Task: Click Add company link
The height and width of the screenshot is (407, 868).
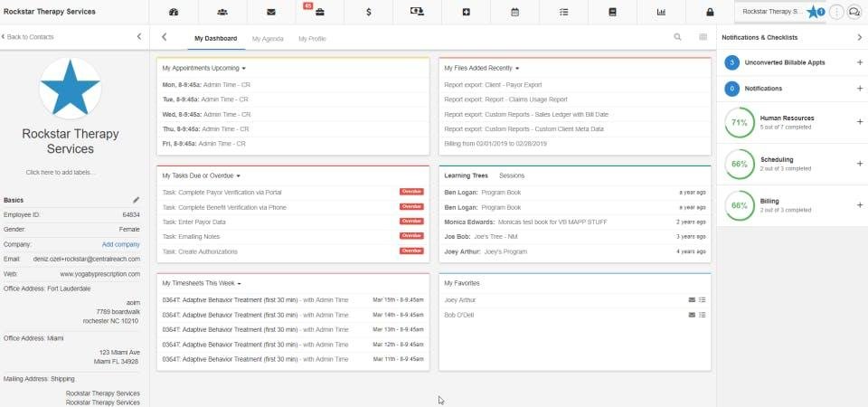Action: (x=120, y=244)
